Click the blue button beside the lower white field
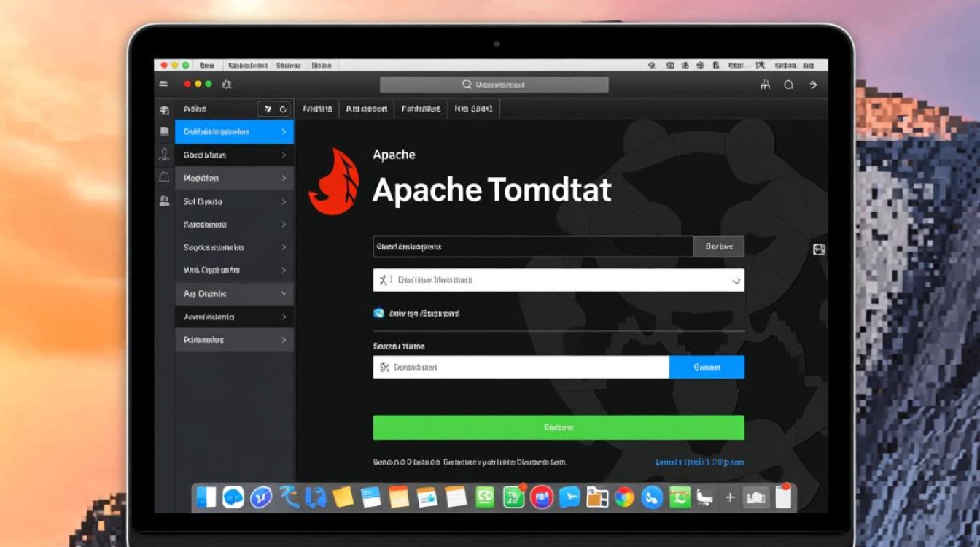This screenshot has width=980, height=547. coord(706,368)
